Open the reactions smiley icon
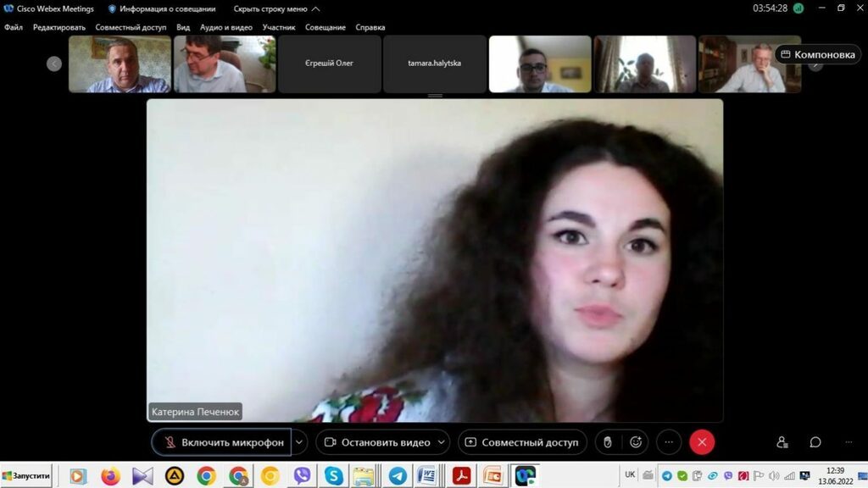 [636, 442]
